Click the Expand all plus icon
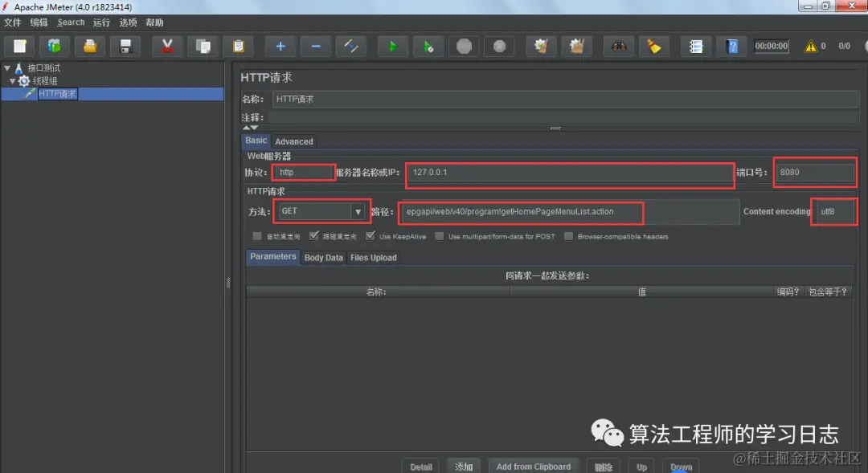This screenshot has width=868, height=473. click(280, 47)
